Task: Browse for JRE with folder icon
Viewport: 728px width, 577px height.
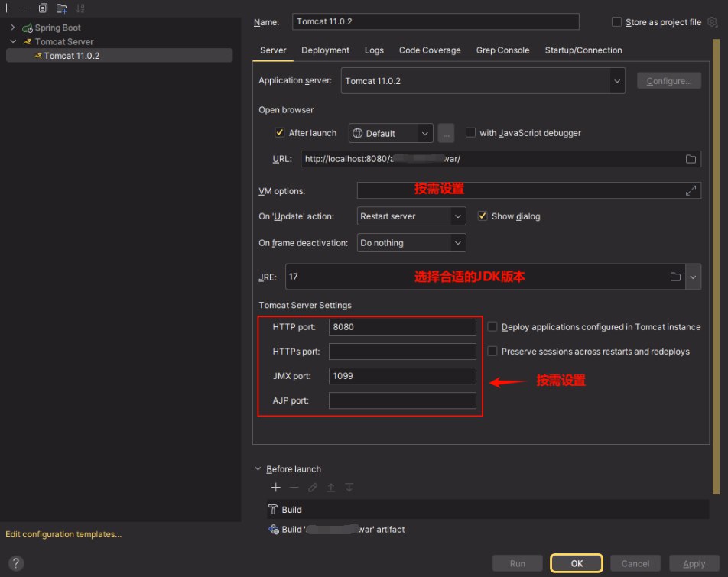Action: click(675, 277)
